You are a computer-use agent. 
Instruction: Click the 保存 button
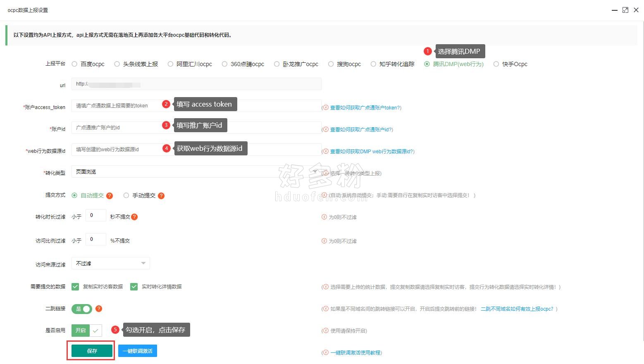click(x=92, y=351)
